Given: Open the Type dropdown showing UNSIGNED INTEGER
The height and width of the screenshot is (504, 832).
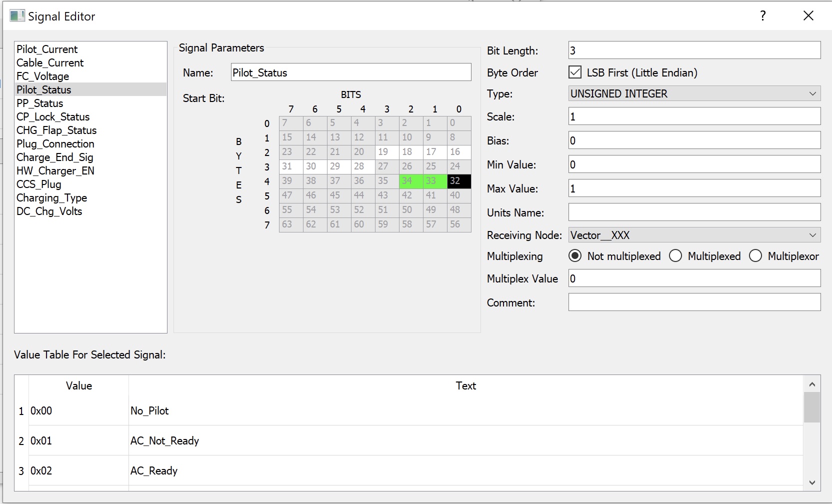Looking at the screenshot, I should (x=694, y=93).
